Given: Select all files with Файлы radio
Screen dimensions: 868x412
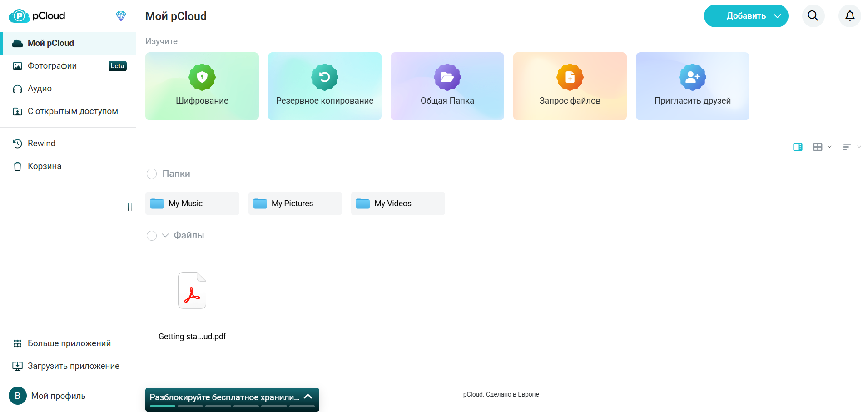Looking at the screenshot, I should point(152,235).
